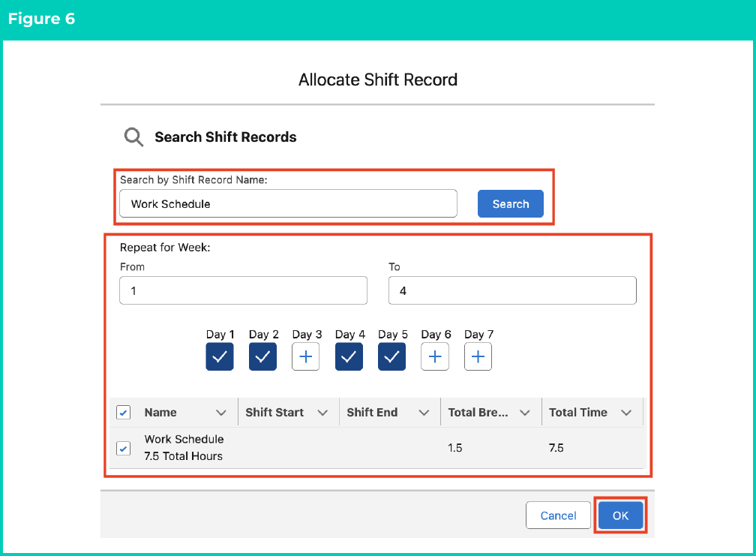756x556 pixels.
Task: Sort by the Name column header
Action: (160, 413)
